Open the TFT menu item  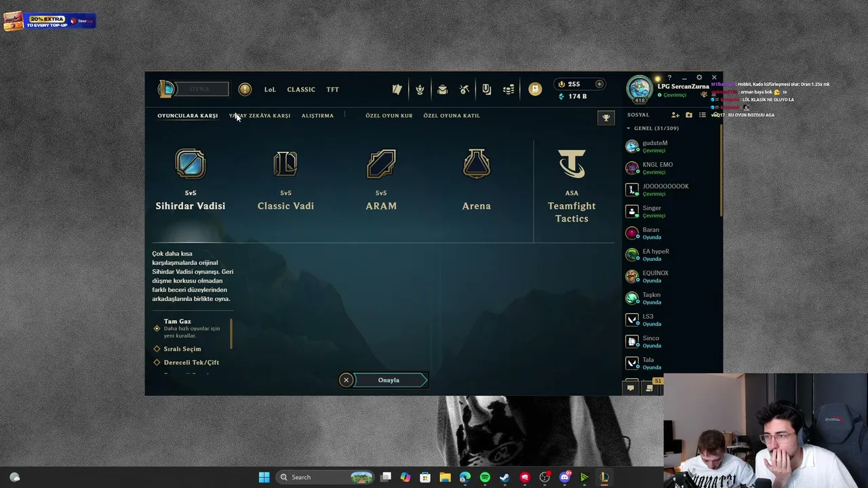pos(332,89)
